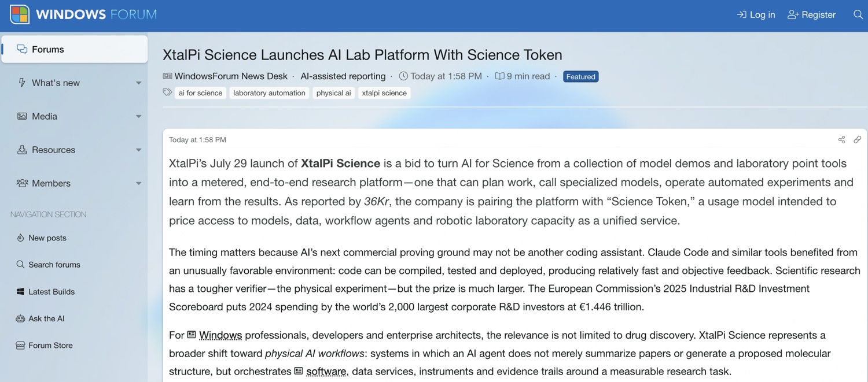The image size is (868, 382).
Task: Click the article title about XtalPi Science
Action: tap(362, 55)
